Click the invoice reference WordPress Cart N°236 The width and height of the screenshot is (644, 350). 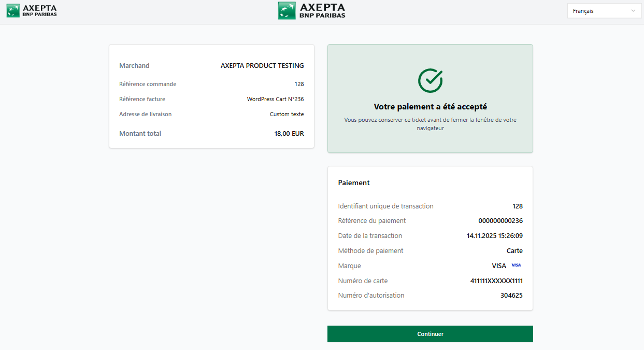[x=275, y=99]
